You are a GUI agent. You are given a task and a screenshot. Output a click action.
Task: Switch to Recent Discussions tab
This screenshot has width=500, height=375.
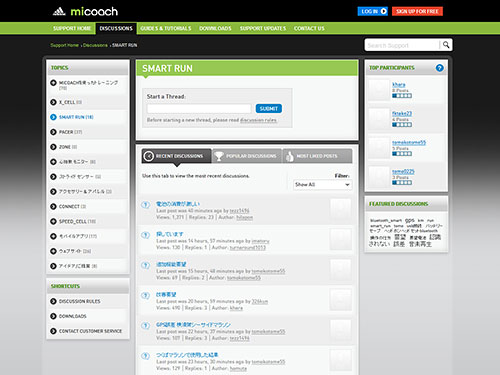(176, 156)
